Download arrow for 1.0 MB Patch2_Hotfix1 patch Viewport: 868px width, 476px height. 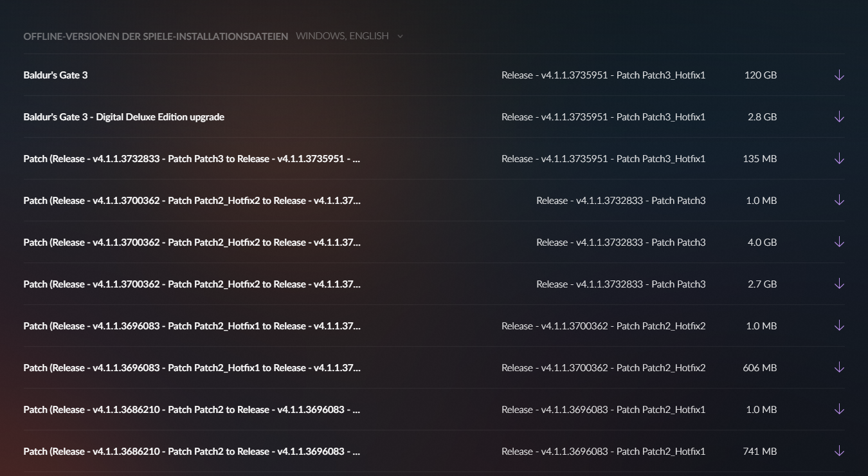839,410
